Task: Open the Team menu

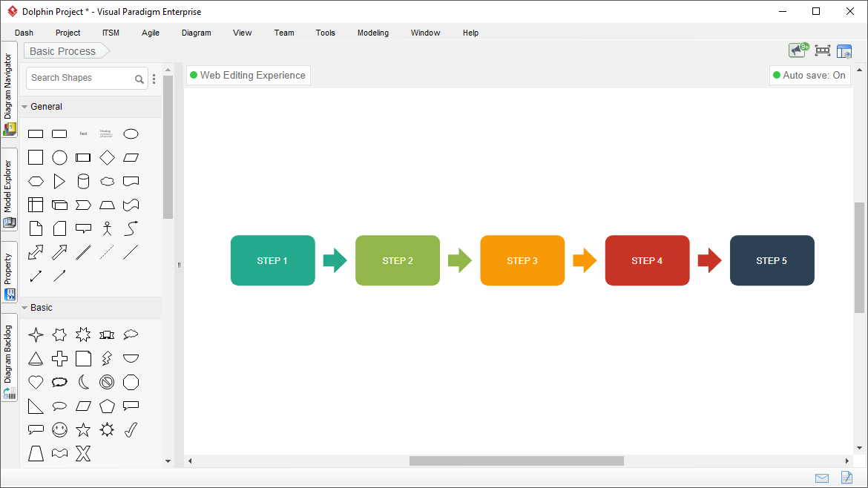Action: point(285,33)
